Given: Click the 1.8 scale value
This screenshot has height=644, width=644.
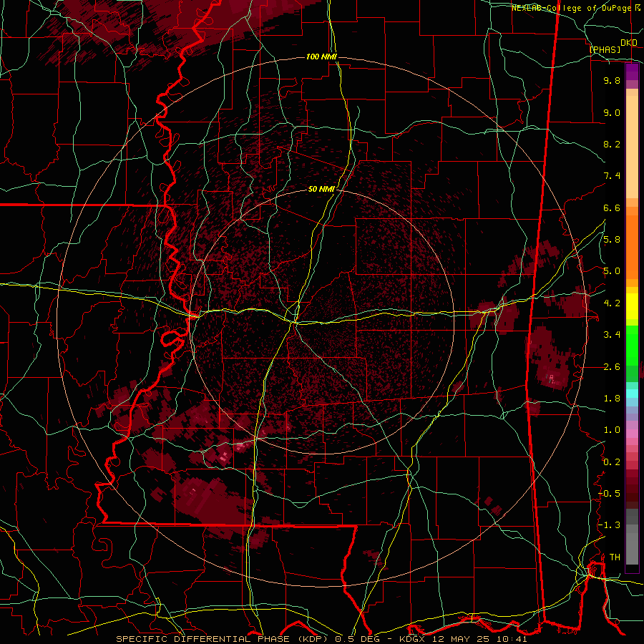Looking at the screenshot, I should pyautogui.click(x=612, y=399).
